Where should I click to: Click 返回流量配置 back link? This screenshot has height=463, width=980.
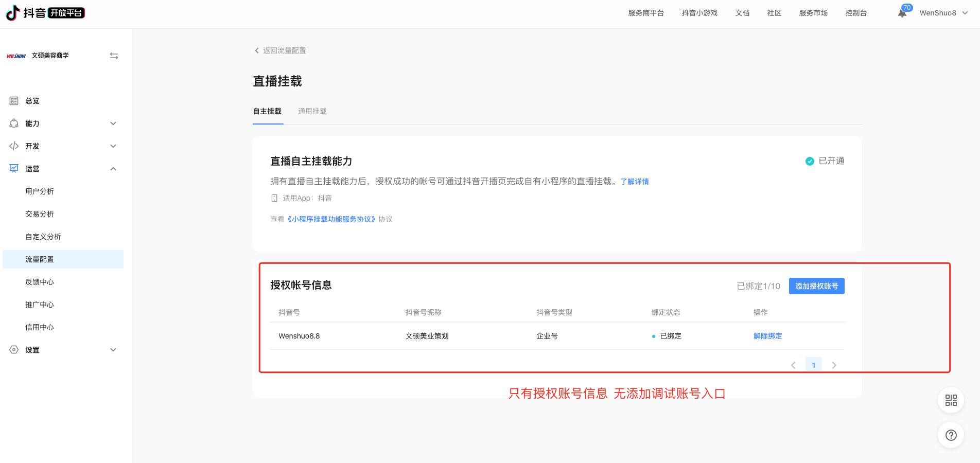pyautogui.click(x=284, y=50)
